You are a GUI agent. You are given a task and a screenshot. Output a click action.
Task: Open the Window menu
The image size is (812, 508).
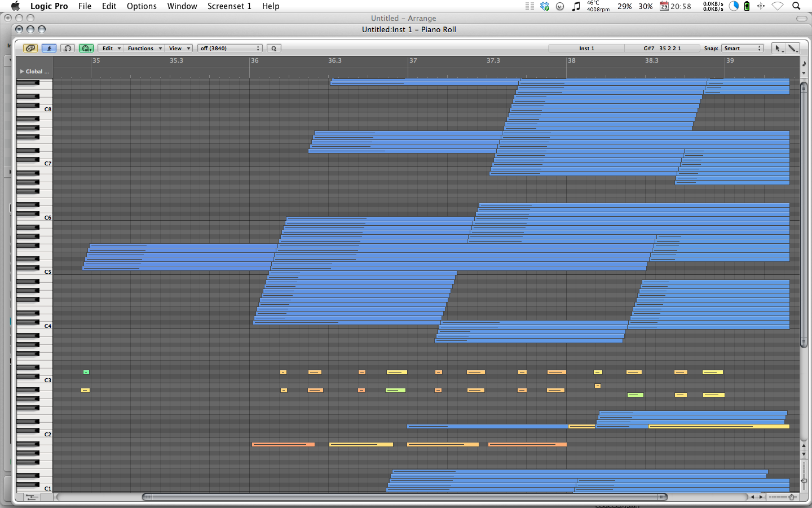tap(182, 6)
